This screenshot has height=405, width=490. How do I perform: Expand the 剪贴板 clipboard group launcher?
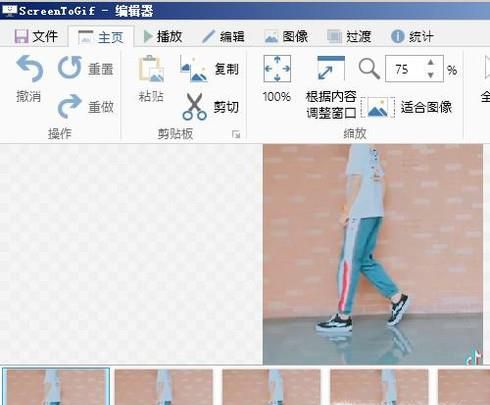point(236,134)
